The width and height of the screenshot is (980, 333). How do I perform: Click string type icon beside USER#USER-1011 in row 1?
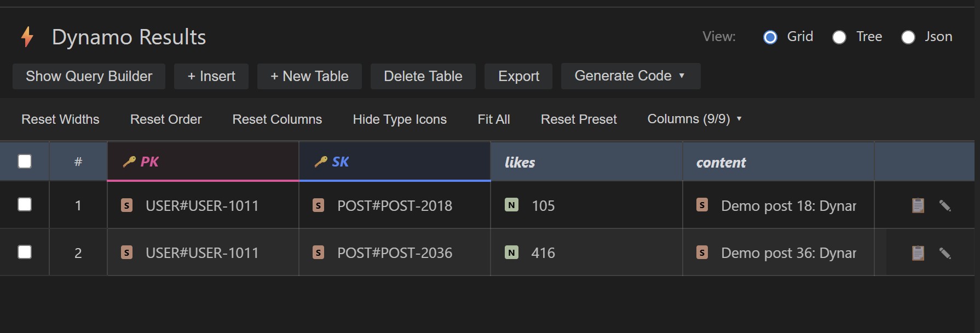click(127, 205)
